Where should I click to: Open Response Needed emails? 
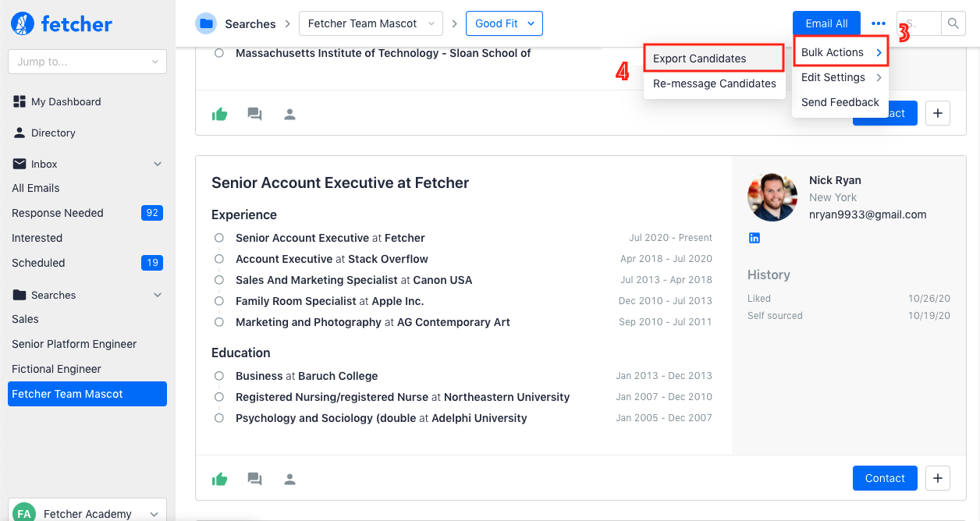click(x=58, y=213)
